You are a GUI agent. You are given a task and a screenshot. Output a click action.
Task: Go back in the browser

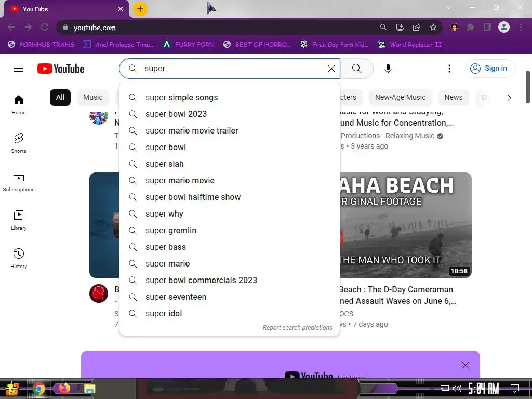11,27
